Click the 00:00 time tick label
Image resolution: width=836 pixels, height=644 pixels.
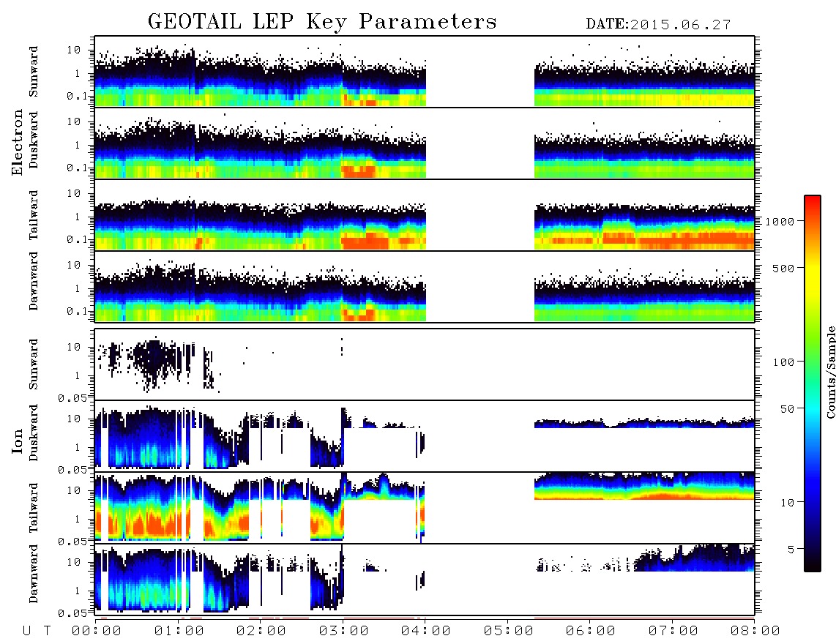(97, 632)
